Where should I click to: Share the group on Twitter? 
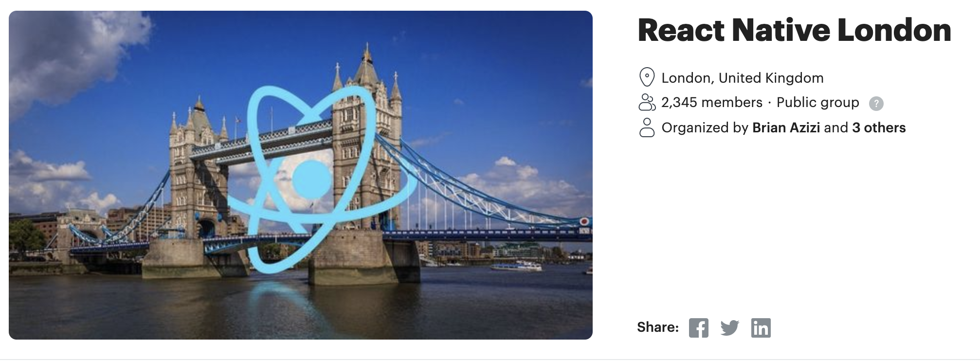729,328
